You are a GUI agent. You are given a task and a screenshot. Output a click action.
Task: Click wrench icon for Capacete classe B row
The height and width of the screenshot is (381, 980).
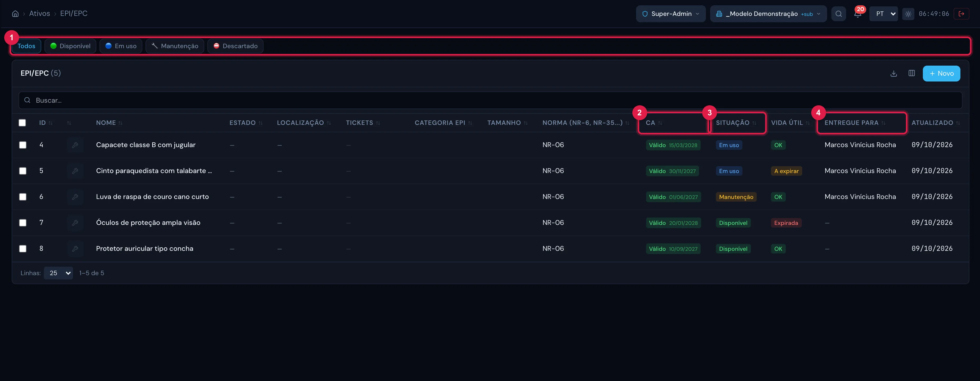[x=75, y=145]
